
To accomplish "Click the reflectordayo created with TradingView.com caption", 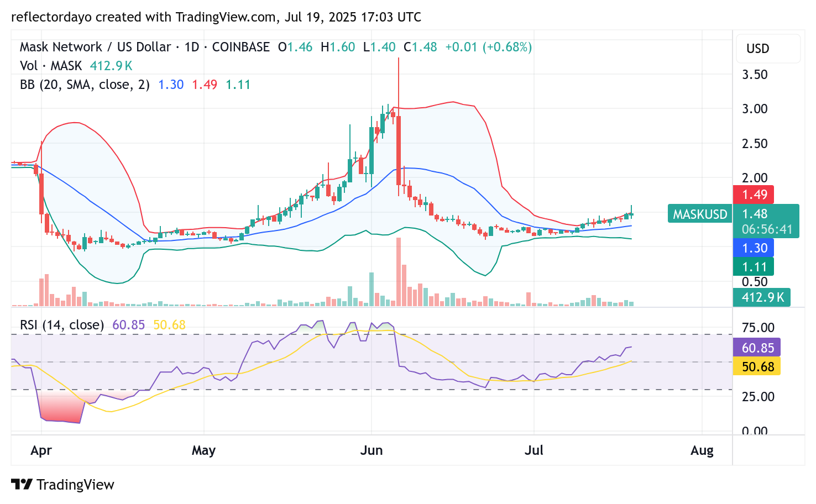I will coord(216,17).
